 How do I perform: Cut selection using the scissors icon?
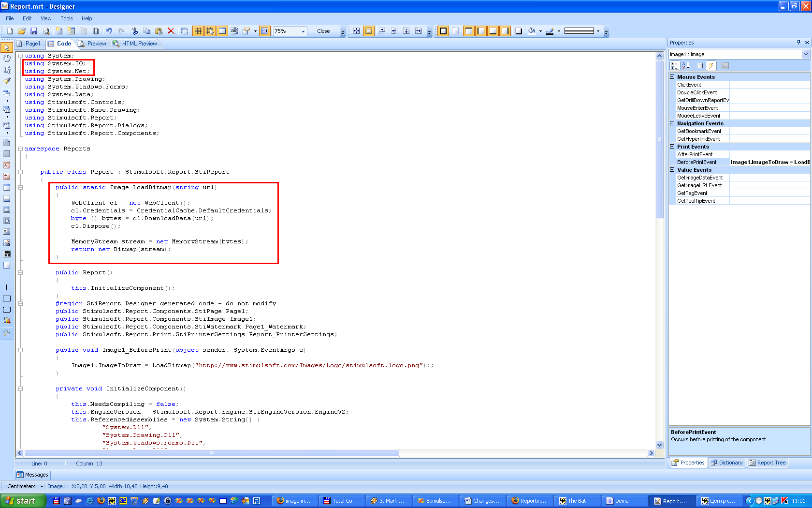pyautogui.click(x=135, y=31)
